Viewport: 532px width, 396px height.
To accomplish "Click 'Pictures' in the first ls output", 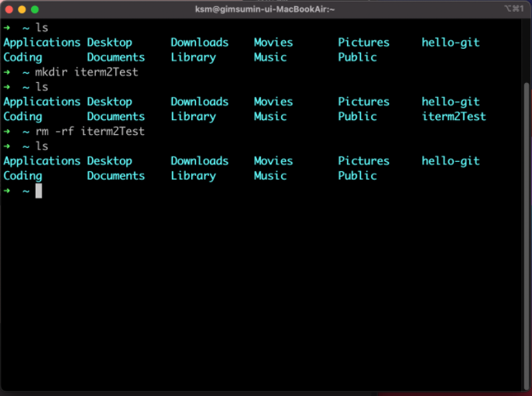I will coord(364,43).
